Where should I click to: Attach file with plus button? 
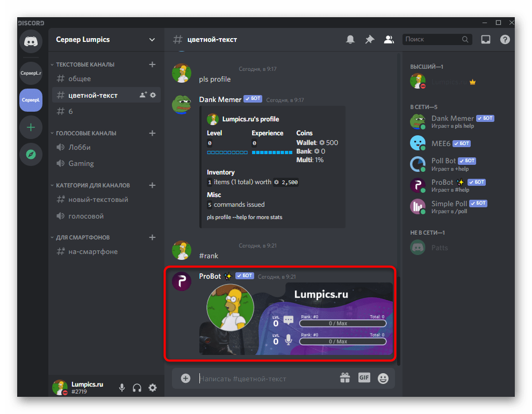(x=185, y=378)
